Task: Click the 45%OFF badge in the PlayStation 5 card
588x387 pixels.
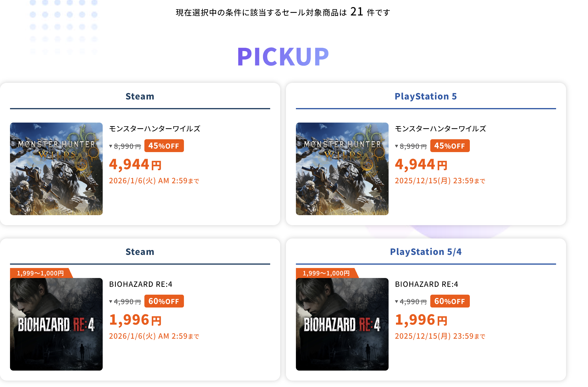Action: (x=450, y=146)
